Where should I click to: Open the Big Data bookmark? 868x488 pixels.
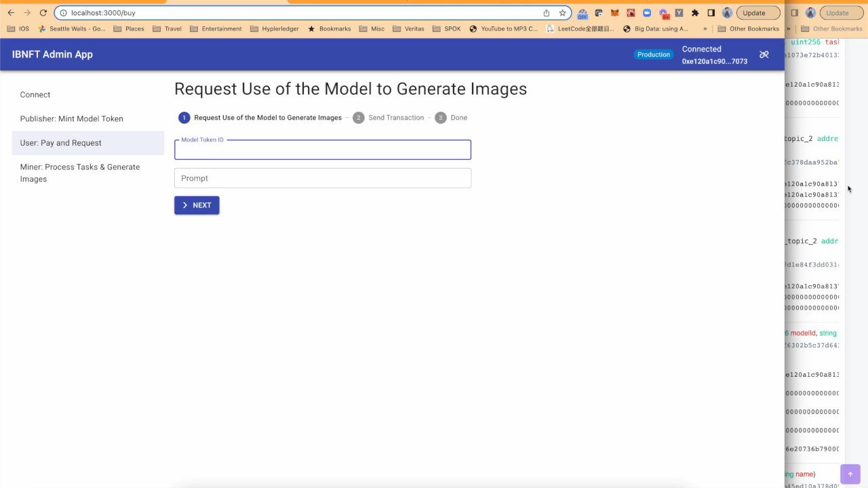[x=656, y=28]
